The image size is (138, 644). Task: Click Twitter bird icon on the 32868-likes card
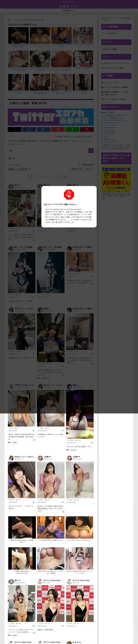click(x=92, y=443)
